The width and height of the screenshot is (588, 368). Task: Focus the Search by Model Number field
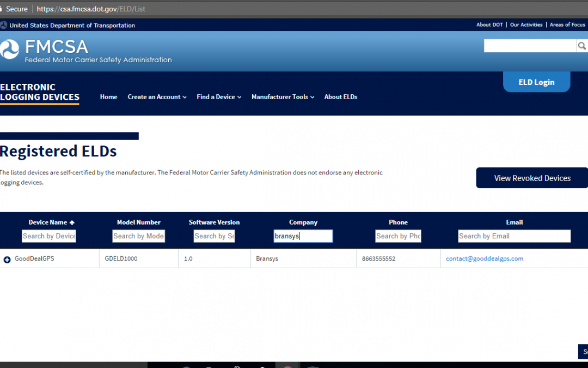pyautogui.click(x=138, y=236)
